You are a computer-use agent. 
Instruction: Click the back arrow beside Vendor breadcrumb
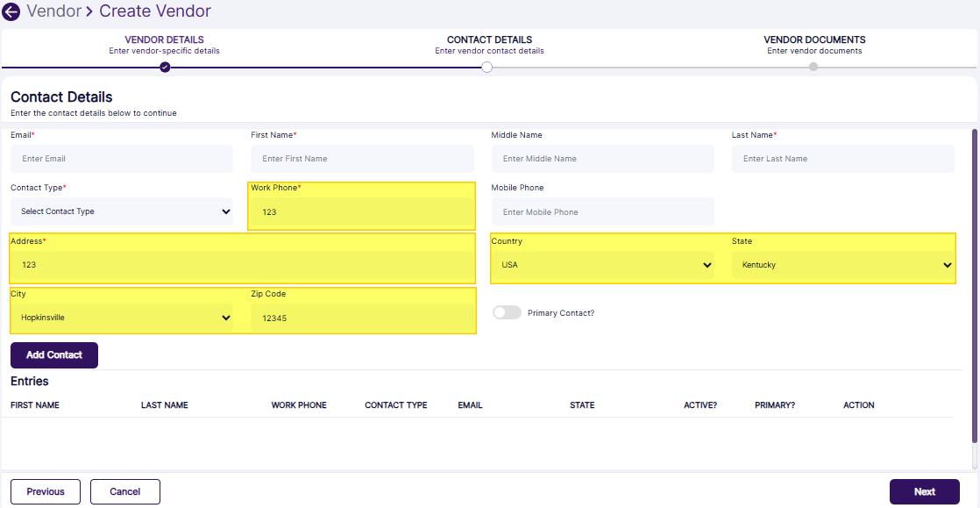pyautogui.click(x=11, y=11)
